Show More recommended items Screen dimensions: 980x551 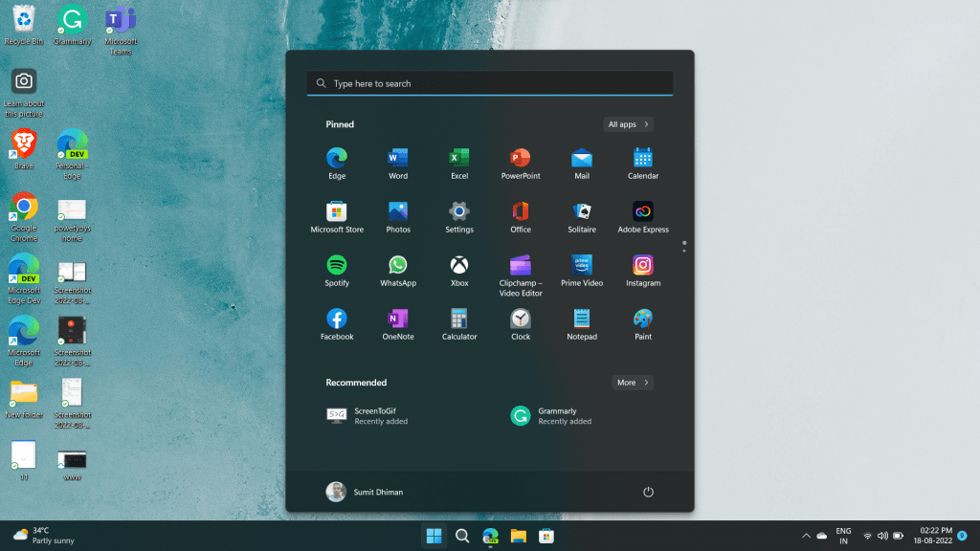coord(633,383)
